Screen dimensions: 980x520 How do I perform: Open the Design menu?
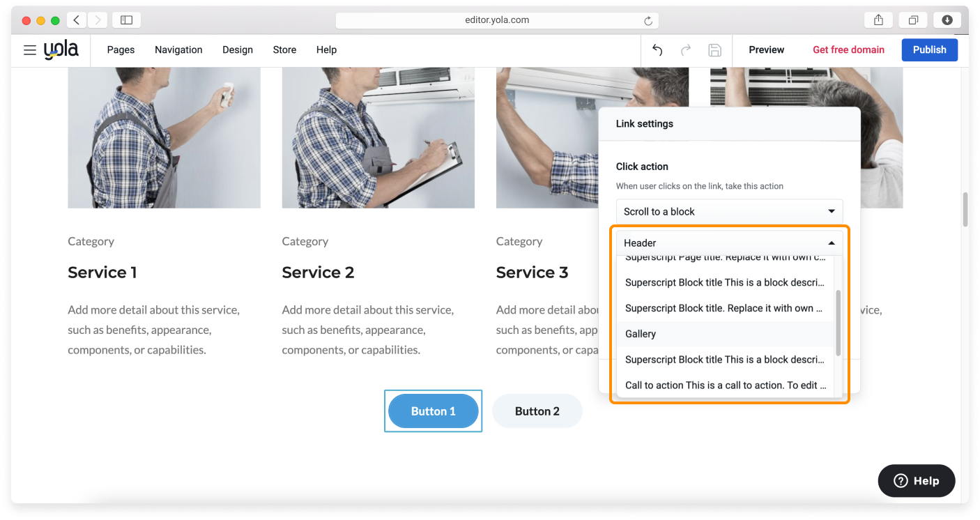pos(238,50)
